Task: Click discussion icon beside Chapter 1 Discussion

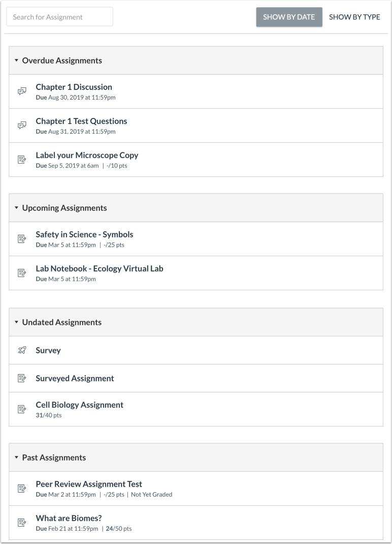Action: 22,91
